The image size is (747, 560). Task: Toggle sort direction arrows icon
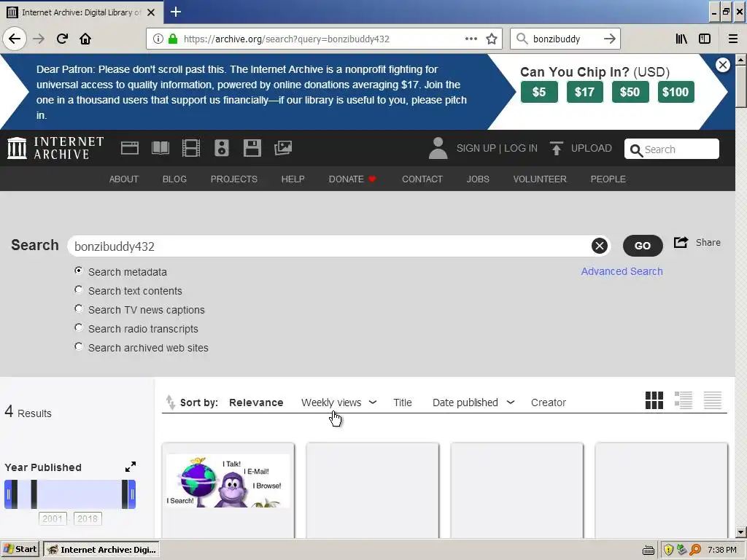click(170, 402)
